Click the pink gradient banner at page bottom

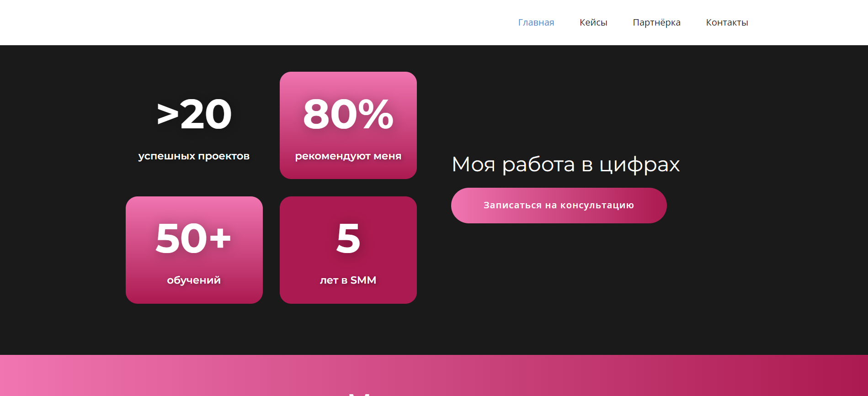[434, 375]
